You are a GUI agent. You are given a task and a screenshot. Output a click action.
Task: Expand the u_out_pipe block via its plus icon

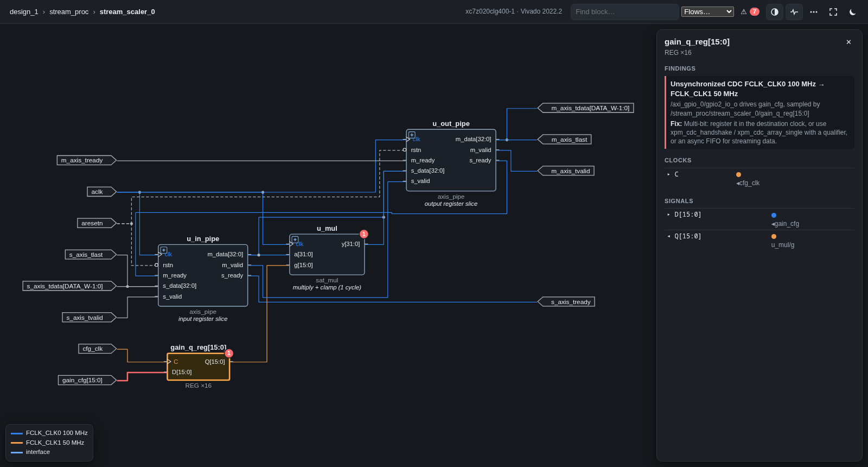(x=412, y=135)
